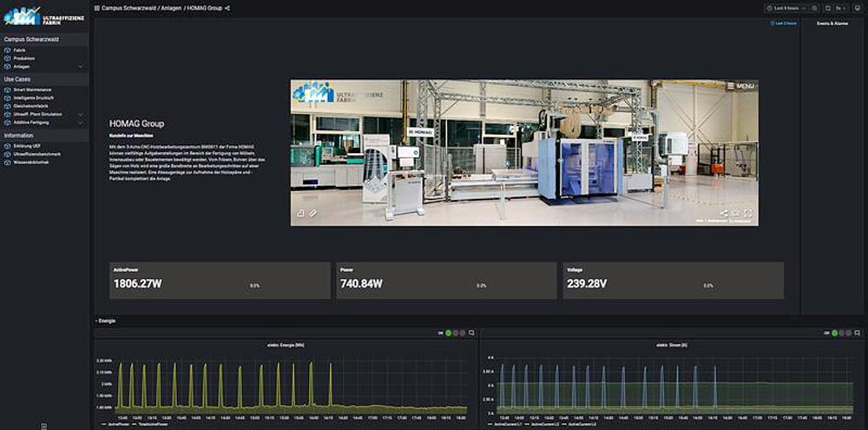This screenshot has width=868, height=430.
Task: Click the share dashboard icon beside HOMAG Group
Action: (227, 8)
